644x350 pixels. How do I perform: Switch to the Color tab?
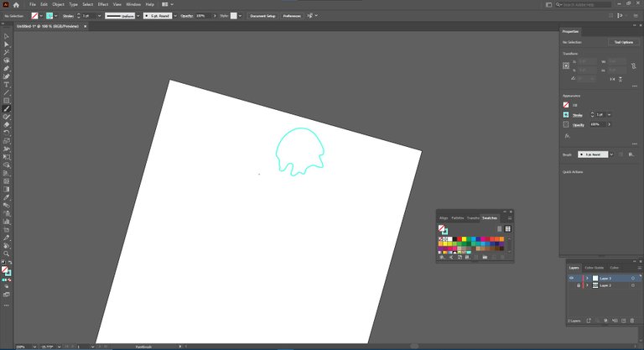614,268
